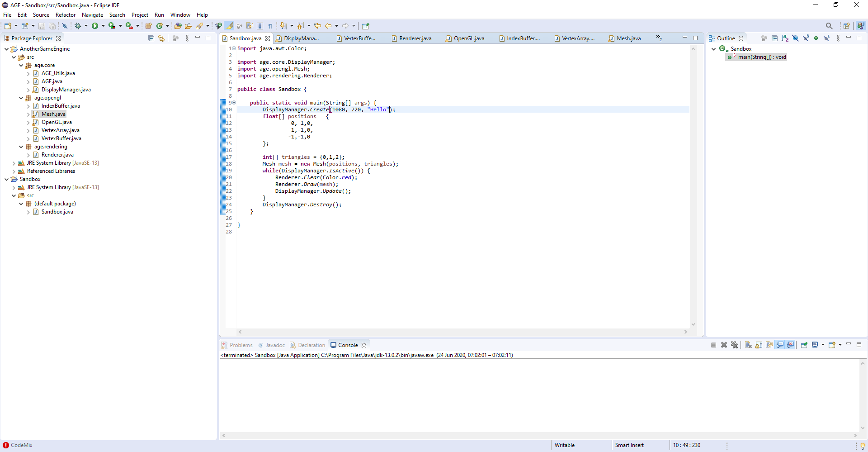Viewport: 868px width, 452px height.
Task: Click the editor vertical scrollbar down arrow
Action: pyautogui.click(x=693, y=324)
